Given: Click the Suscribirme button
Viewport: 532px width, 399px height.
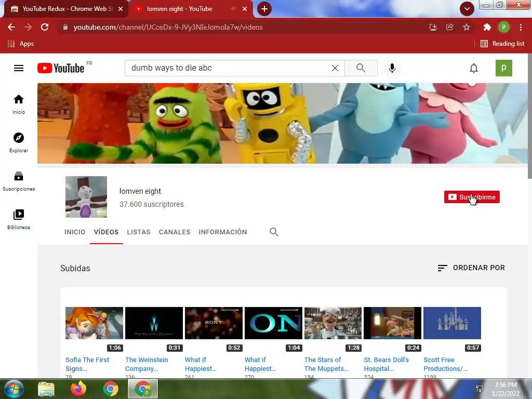Looking at the screenshot, I should click(x=472, y=197).
